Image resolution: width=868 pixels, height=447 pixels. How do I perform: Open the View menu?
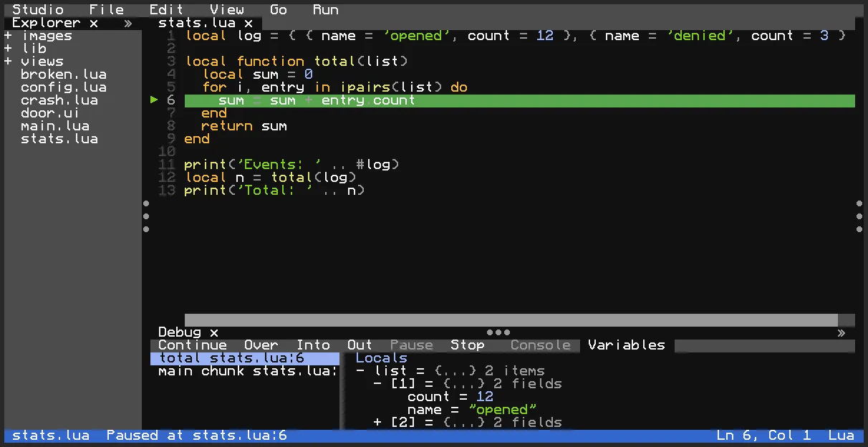point(227,10)
